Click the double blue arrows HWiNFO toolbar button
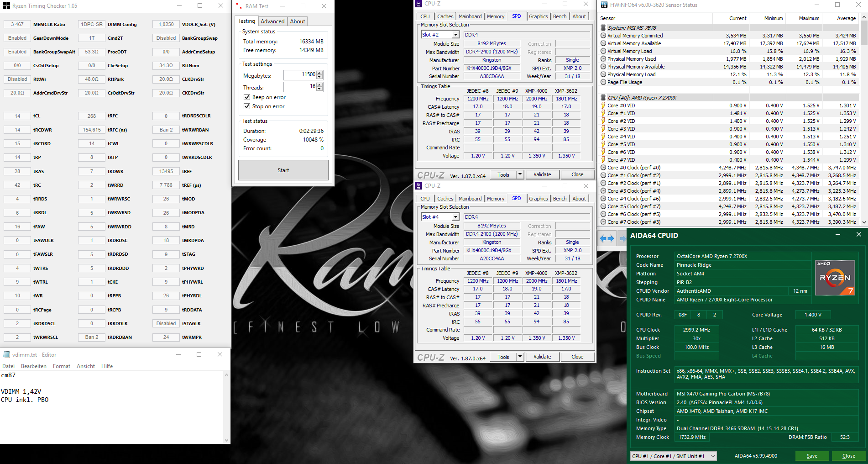868x464 pixels. click(607, 238)
